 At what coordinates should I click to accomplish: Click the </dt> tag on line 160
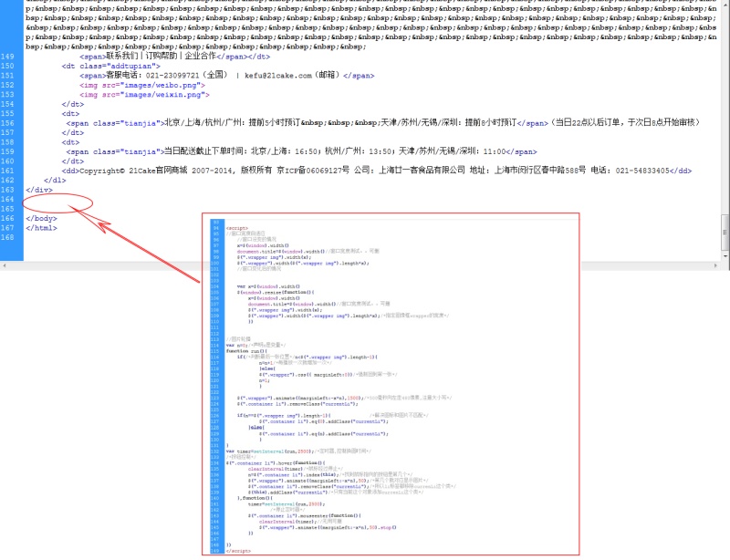tap(73, 161)
